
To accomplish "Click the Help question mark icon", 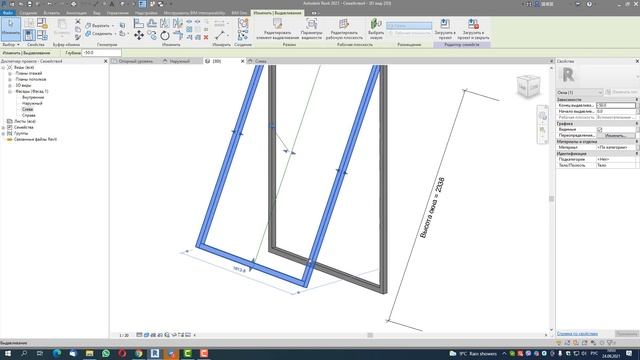I will click(x=589, y=4).
